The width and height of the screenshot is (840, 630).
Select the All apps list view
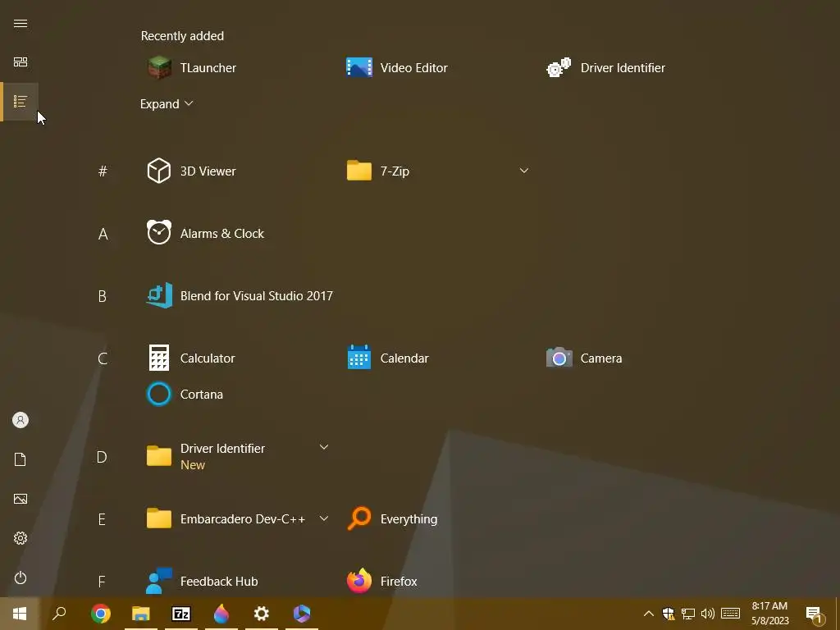coord(21,101)
